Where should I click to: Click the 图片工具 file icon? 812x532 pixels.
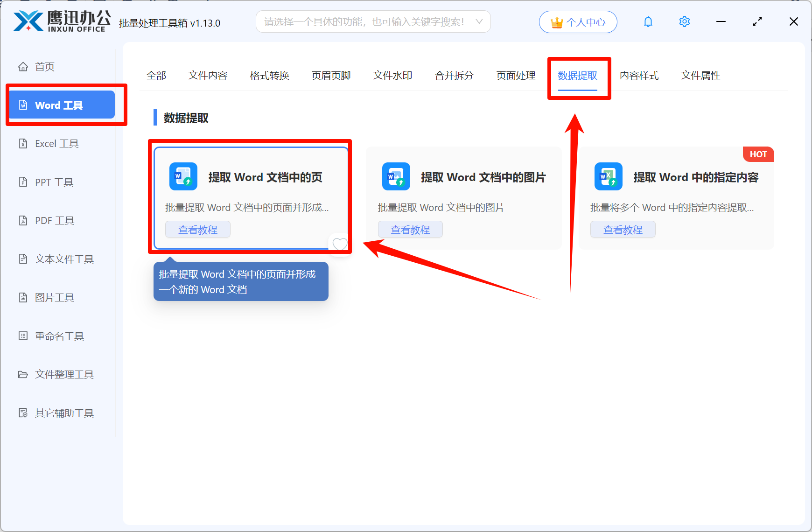pyautogui.click(x=23, y=297)
